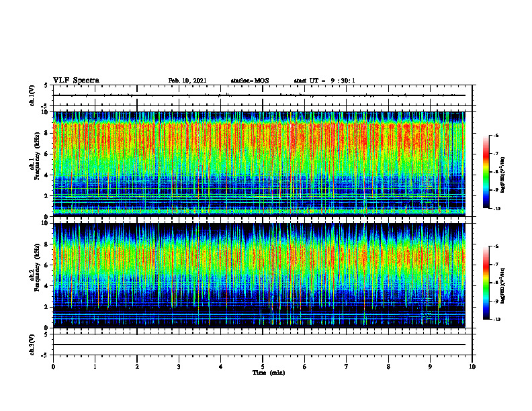Click the "station=MOS" header label
Image resolution: width=532 pixels, height=411 pixels.
click(250, 81)
